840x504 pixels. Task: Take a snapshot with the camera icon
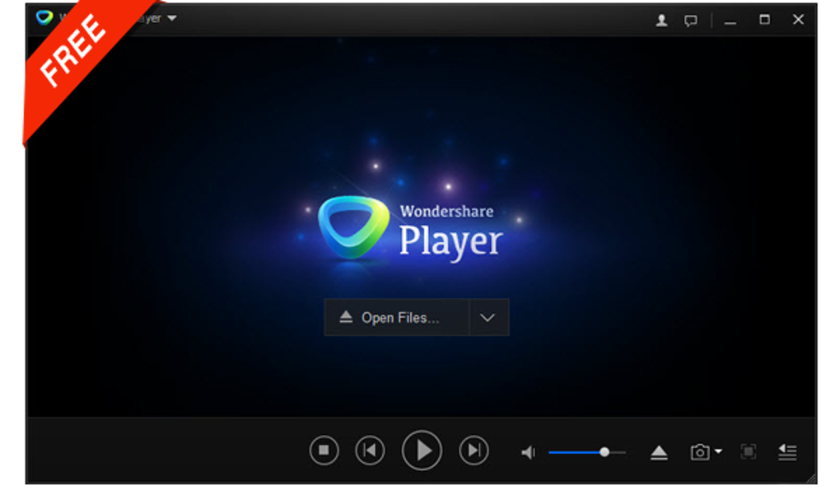(700, 453)
